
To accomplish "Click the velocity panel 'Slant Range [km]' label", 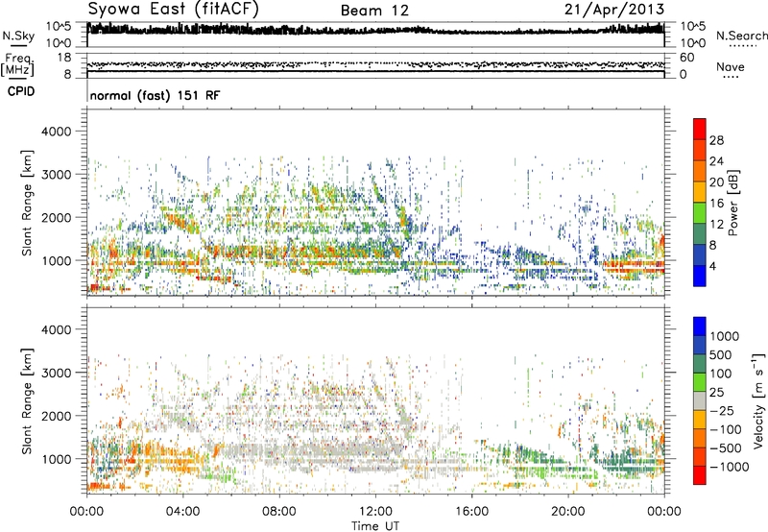I will pyautogui.click(x=27, y=400).
